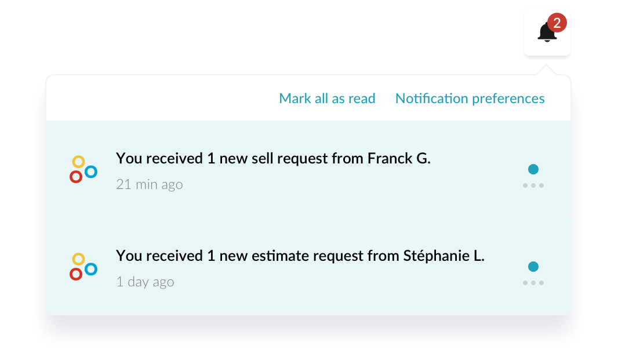The width and height of the screenshot is (618, 364).
Task: Toggle unread dot on Stéphanie L. notification
Action: (x=533, y=267)
